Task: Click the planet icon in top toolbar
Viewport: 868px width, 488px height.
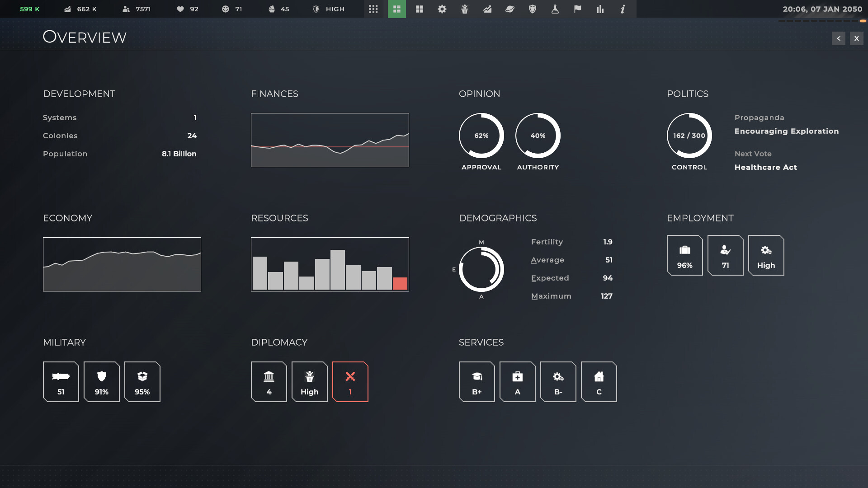Action: pos(509,9)
